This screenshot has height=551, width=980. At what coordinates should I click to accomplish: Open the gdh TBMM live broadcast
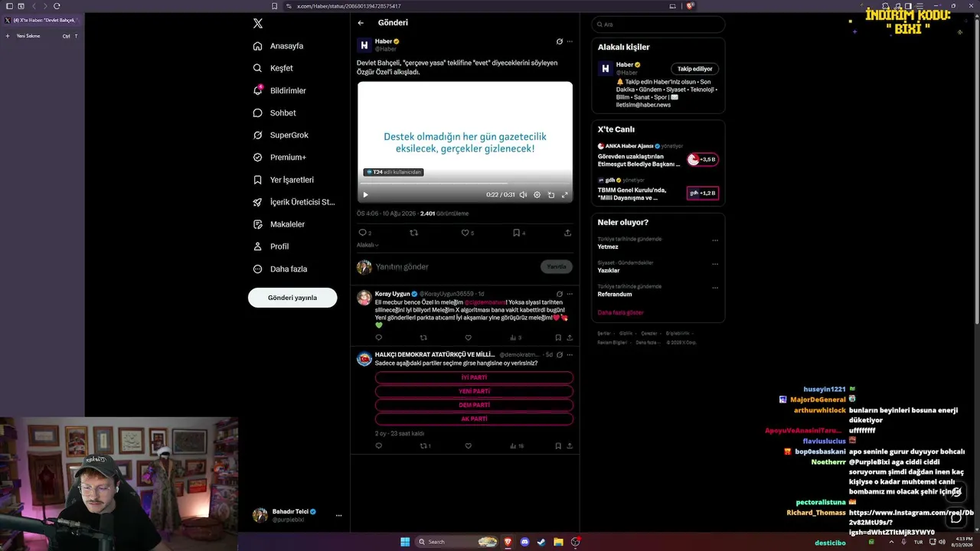[x=658, y=191]
